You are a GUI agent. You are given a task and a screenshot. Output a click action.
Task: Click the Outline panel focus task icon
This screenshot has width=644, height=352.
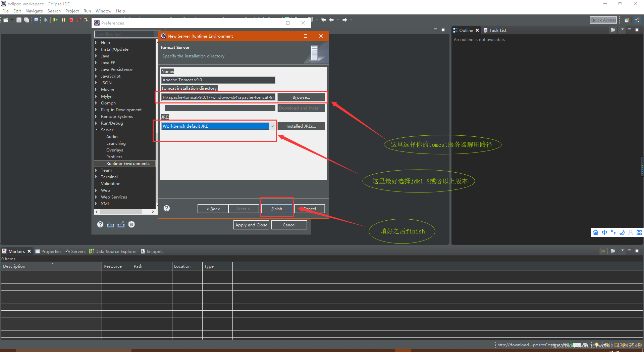click(613, 30)
